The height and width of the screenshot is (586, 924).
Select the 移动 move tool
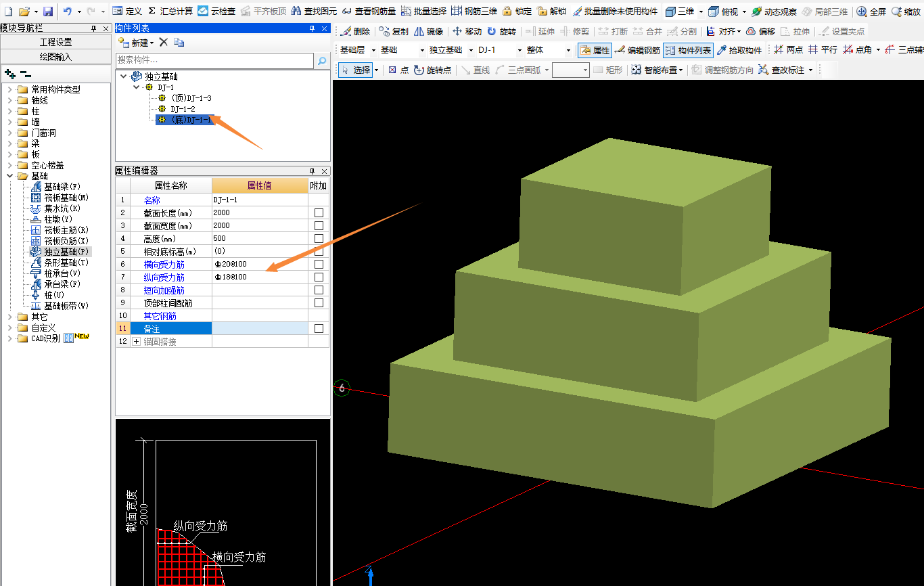467,31
